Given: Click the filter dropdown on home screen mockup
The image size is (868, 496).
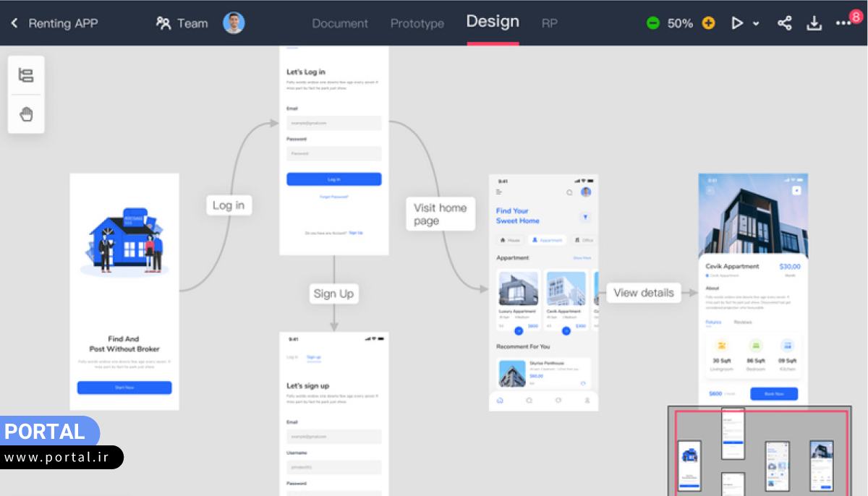Looking at the screenshot, I should tap(585, 217).
